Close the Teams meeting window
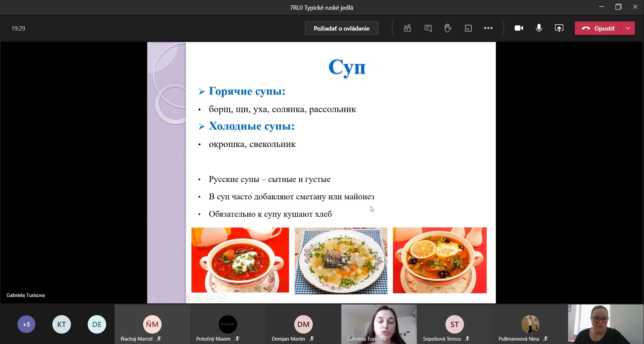644x344 pixels. click(635, 7)
